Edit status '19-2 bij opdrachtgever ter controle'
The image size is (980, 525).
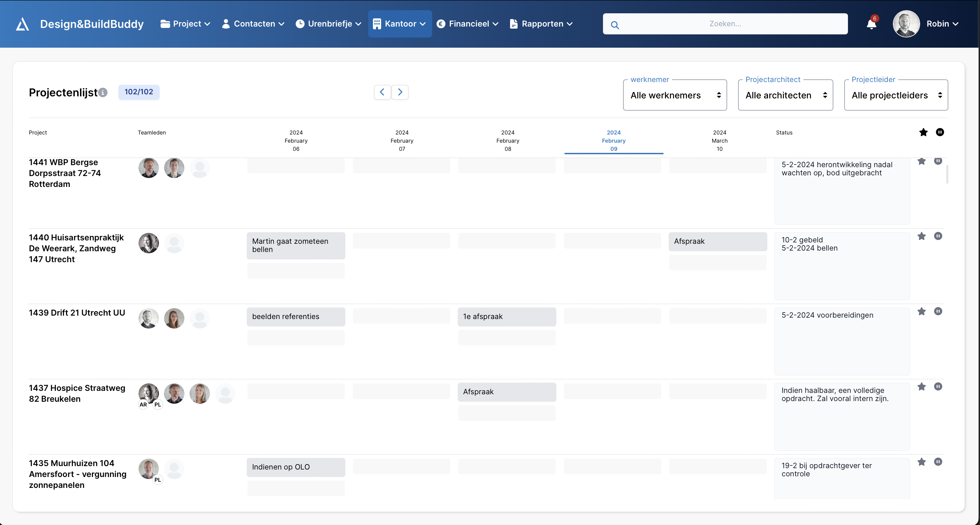coord(842,479)
